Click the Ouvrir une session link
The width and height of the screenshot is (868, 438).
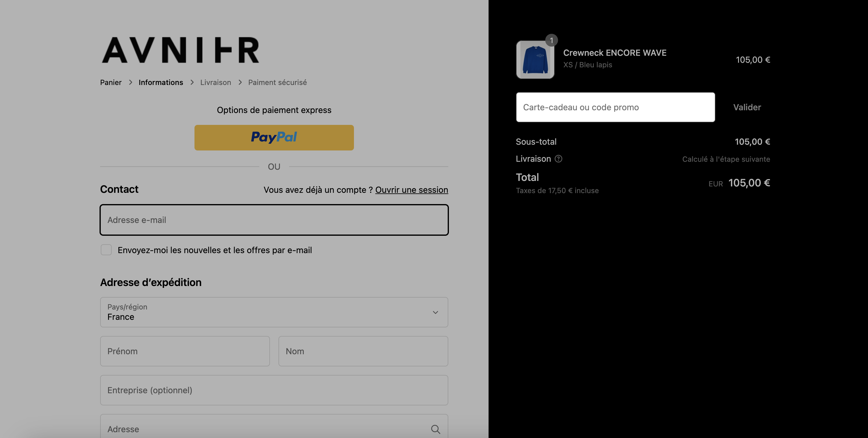411,190
